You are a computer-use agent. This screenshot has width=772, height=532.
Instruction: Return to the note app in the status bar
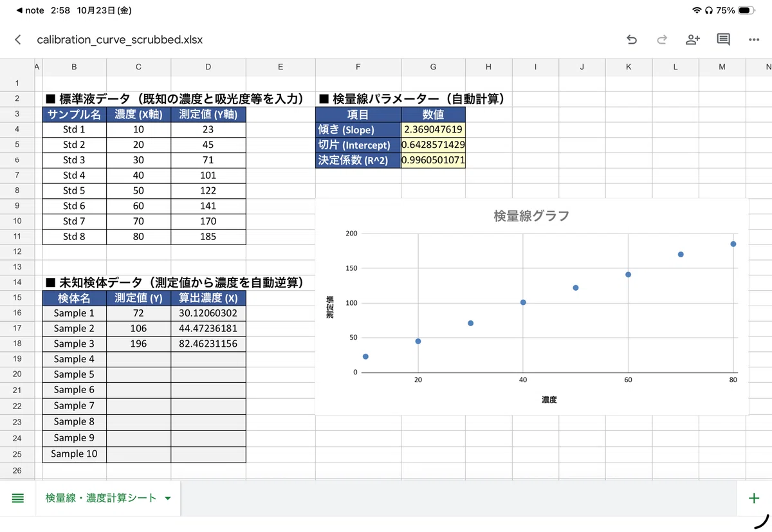[30, 10]
